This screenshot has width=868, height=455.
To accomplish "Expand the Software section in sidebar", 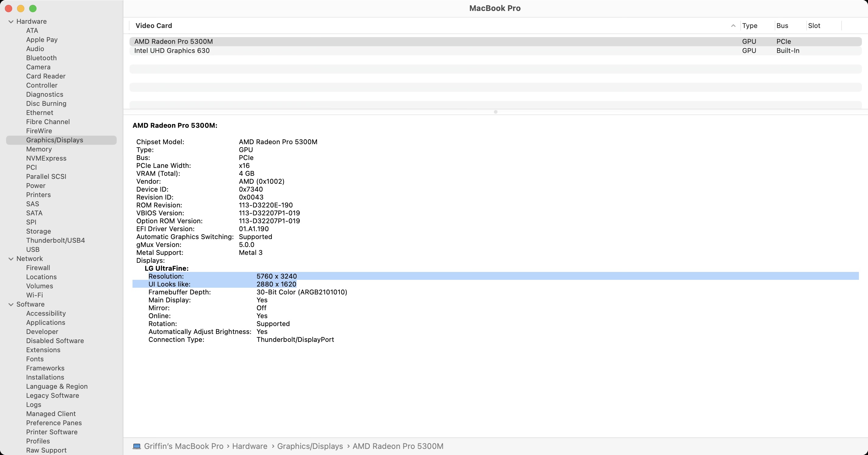I will [12, 304].
